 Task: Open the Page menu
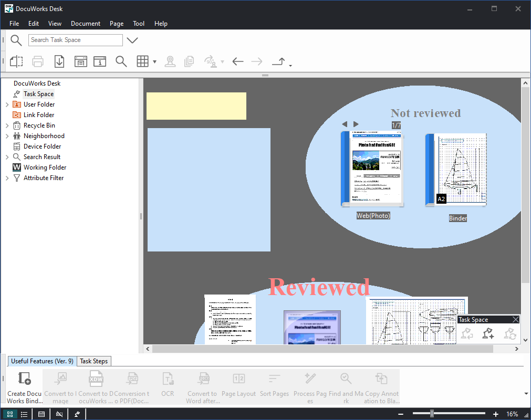(x=117, y=24)
